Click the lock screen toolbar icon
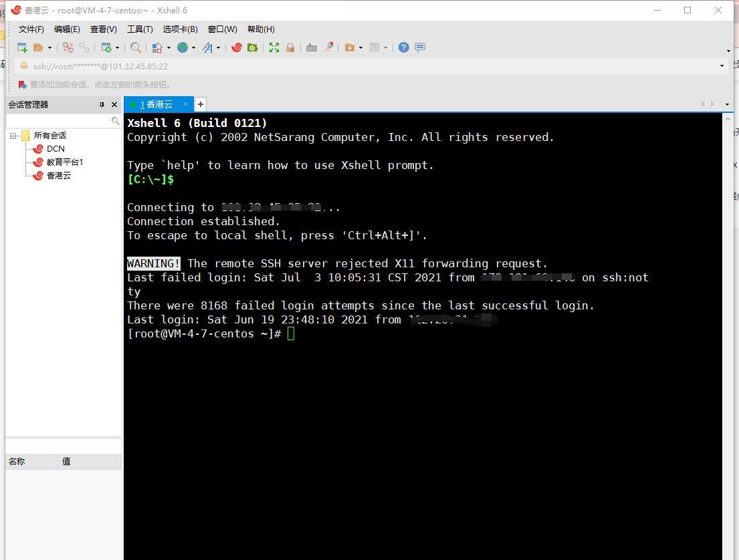The image size is (739, 560). 290,47
